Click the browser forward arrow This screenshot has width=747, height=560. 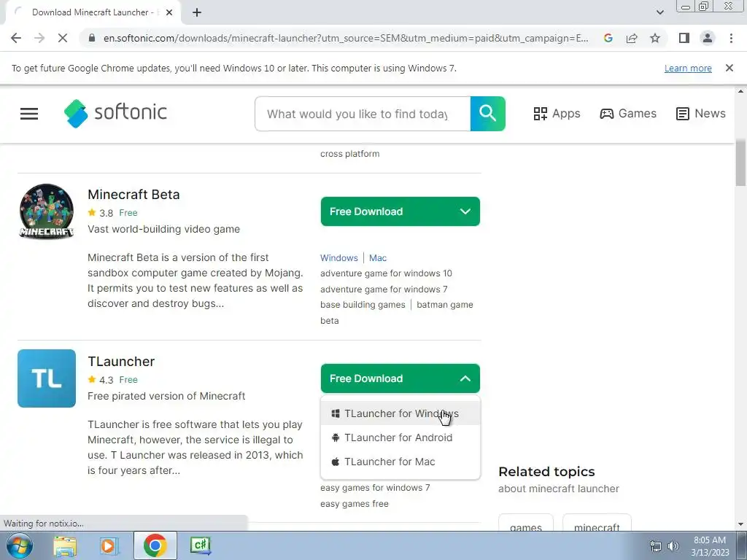tap(39, 38)
